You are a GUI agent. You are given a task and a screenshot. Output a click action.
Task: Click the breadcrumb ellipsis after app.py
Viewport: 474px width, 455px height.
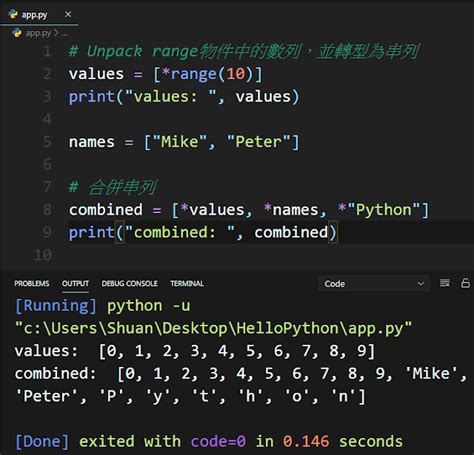click(65, 33)
